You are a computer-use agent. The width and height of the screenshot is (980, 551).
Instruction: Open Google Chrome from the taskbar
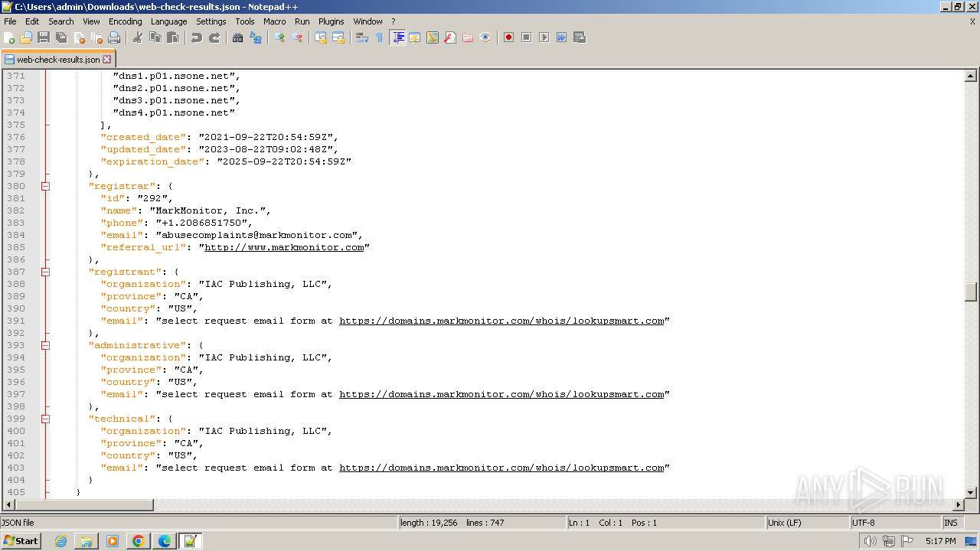(x=139, y=541)
